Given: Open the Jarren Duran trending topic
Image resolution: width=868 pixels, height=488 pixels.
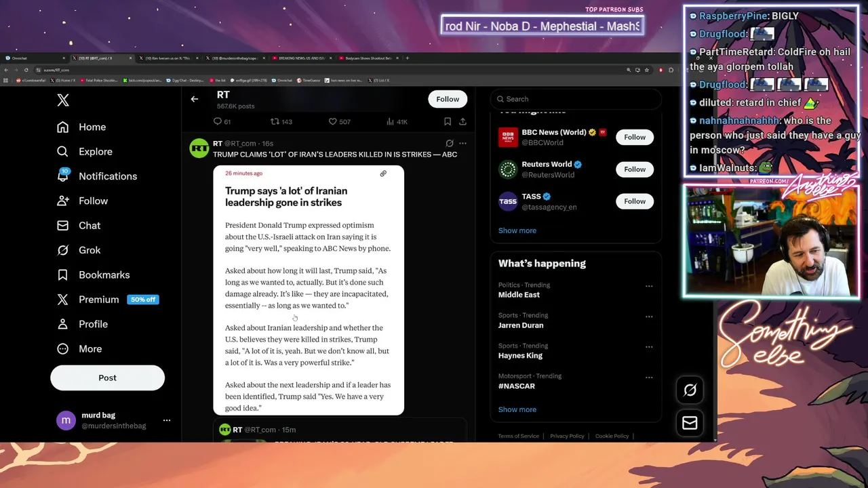Looking at the screenshot, I should coord(576,321).
